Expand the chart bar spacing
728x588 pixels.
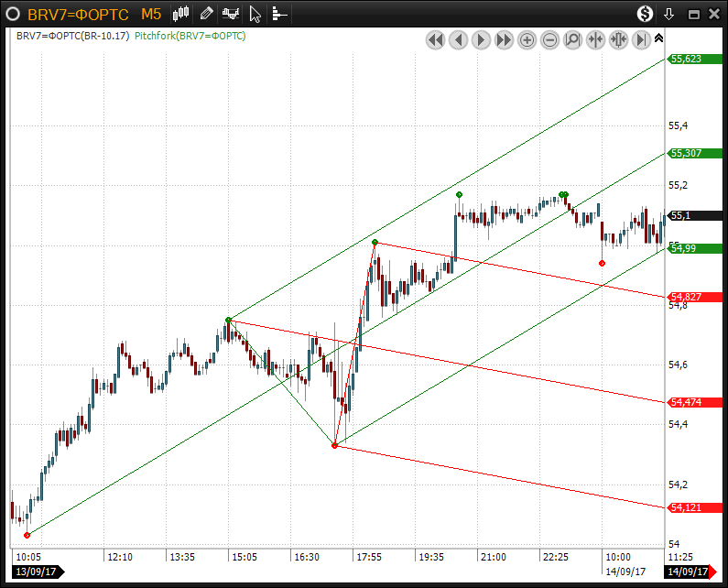(618, 39)
